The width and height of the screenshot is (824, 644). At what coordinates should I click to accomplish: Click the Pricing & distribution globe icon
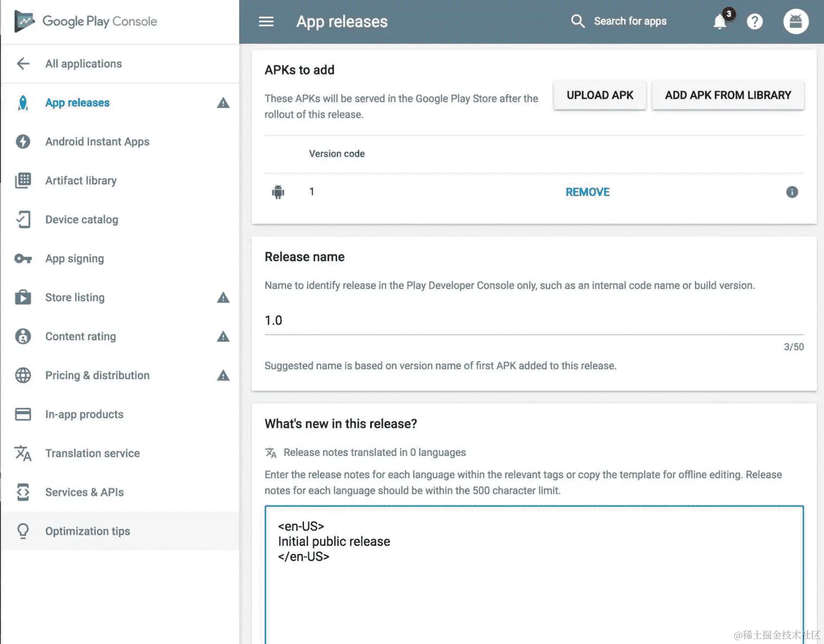(23, 375)
